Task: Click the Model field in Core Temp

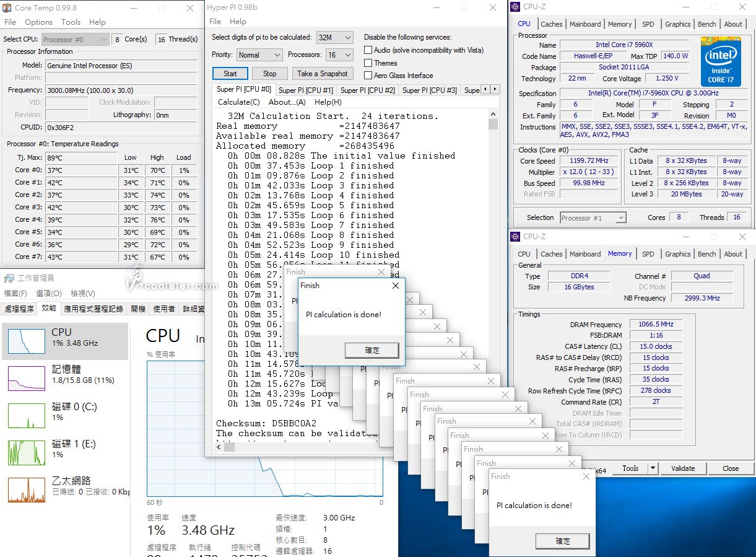Action: (x=121, y=66)
